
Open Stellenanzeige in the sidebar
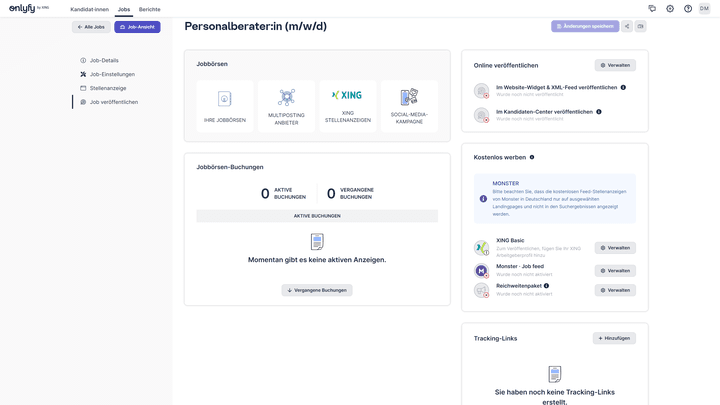tap(108, 88)
